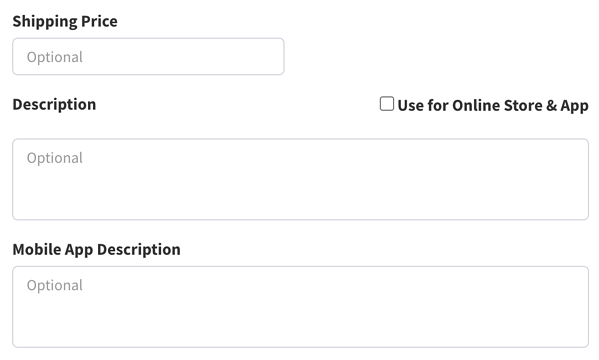Click the Mobile App Description label

pos(97,250)
